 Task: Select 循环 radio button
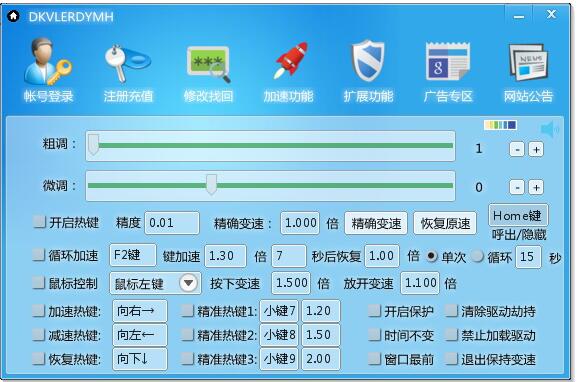point(478,256)
